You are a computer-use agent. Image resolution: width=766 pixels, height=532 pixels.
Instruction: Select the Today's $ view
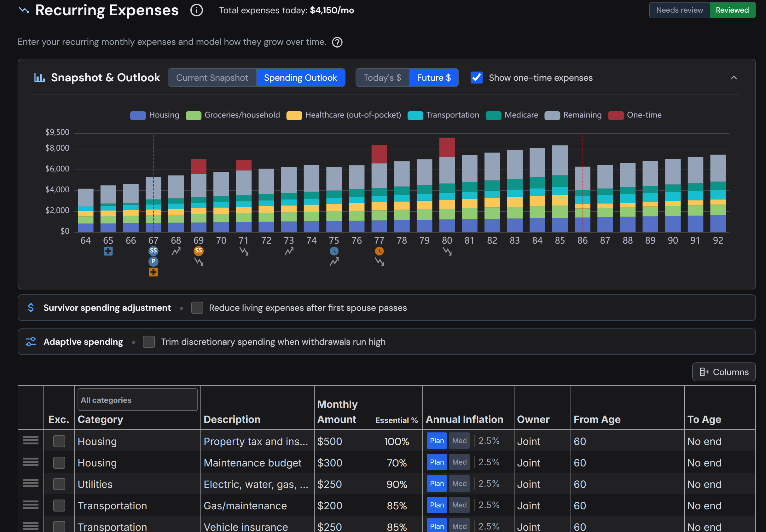[x=382, y=78]
